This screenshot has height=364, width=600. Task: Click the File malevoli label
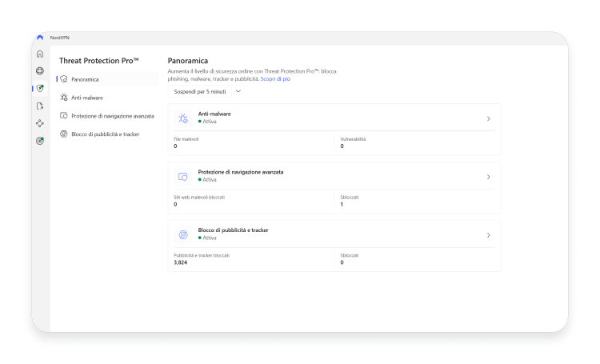click(x=186, y=139)
